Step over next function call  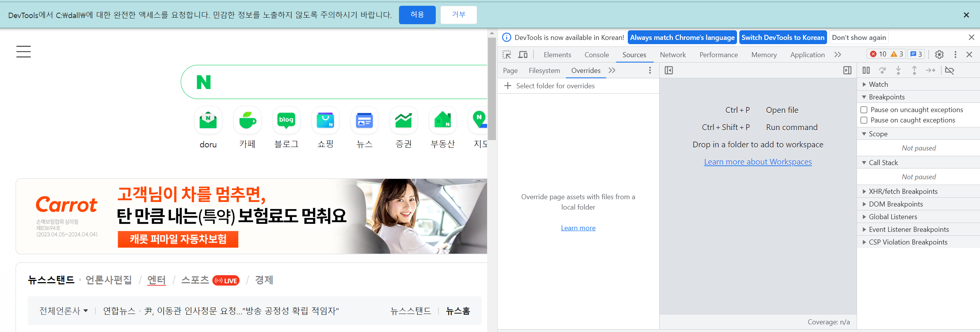tap(882, 70)
